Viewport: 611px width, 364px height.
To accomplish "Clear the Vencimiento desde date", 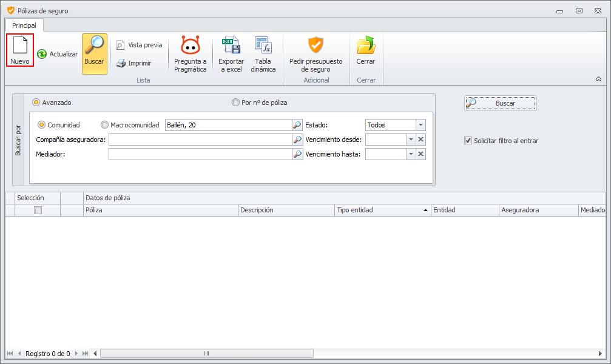I will (421, 140).
